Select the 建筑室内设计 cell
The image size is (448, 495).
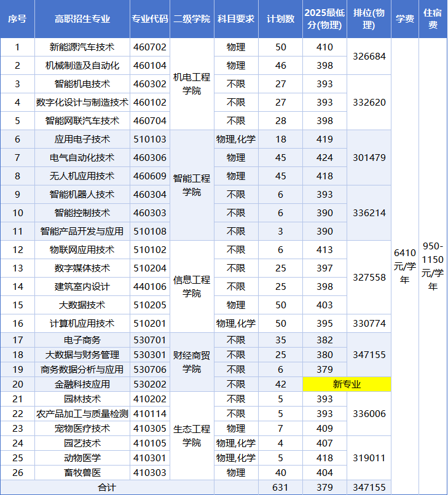coord(82,287)
